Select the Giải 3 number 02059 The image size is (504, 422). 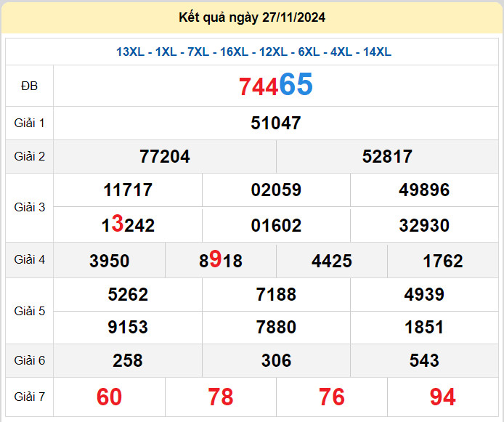click(x=276, y=190)
